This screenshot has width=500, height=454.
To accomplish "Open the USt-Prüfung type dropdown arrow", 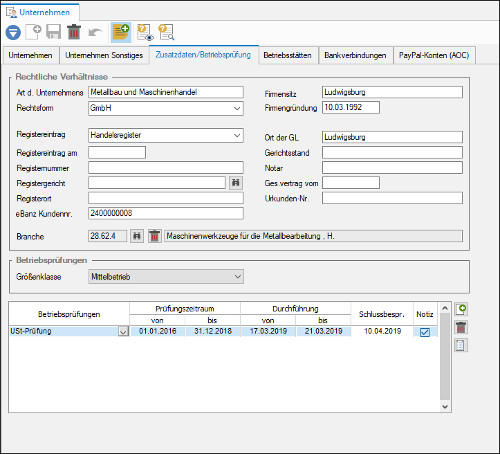I will pos(123,332).
